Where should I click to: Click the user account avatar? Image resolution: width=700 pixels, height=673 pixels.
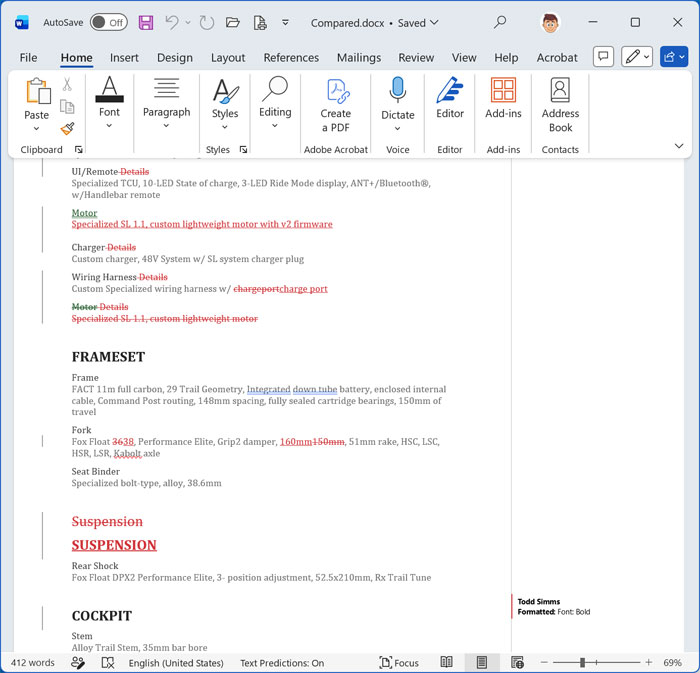(550, 22)
